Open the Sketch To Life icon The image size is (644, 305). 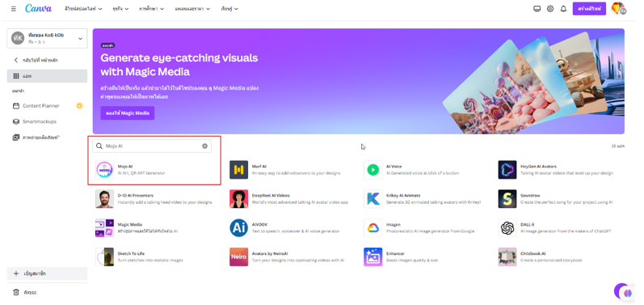[x=105, y=257]
